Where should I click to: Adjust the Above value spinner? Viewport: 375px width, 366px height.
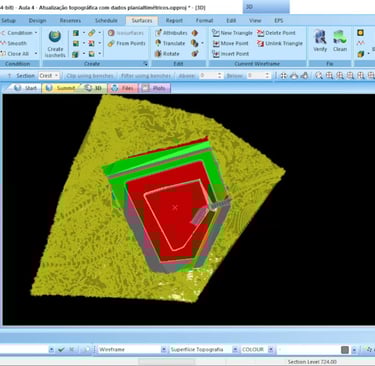[x=219, y=76]
